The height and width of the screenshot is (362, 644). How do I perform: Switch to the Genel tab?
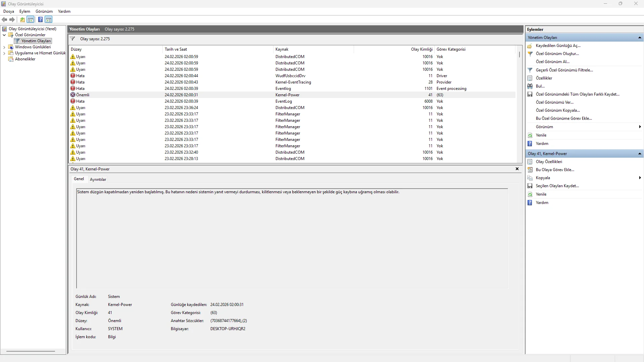[79, 179]
